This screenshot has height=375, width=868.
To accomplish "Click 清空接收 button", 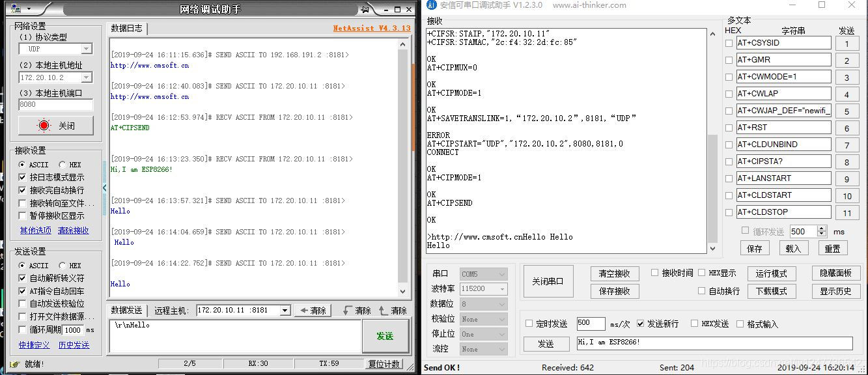I will [614, 273].
